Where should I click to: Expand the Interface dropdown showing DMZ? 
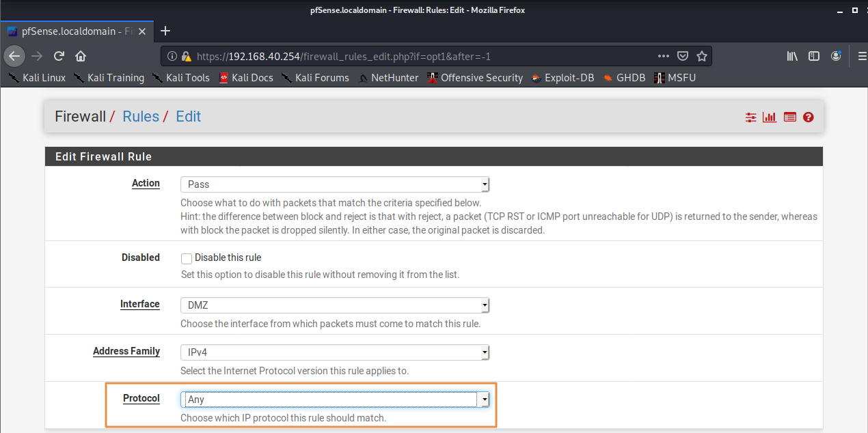[335, 305]
